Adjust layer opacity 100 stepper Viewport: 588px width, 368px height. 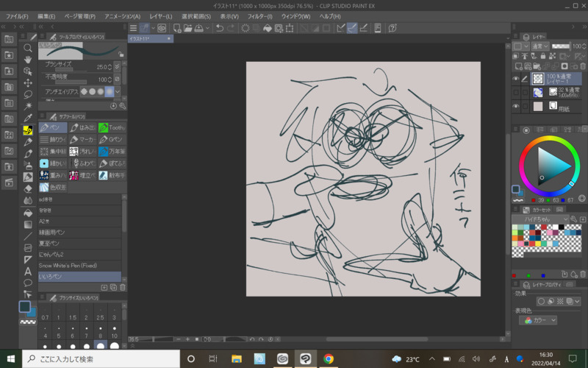coord(584,46)
